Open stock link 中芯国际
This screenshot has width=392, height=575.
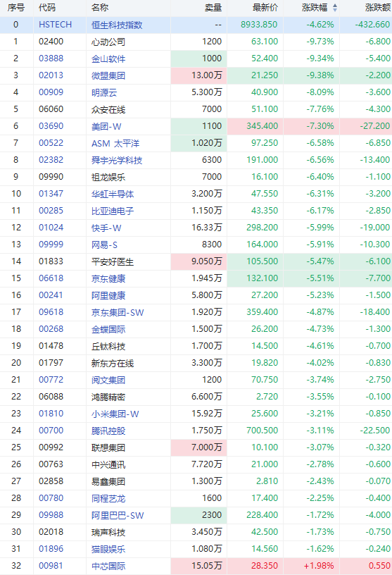[x=108, y=566]
